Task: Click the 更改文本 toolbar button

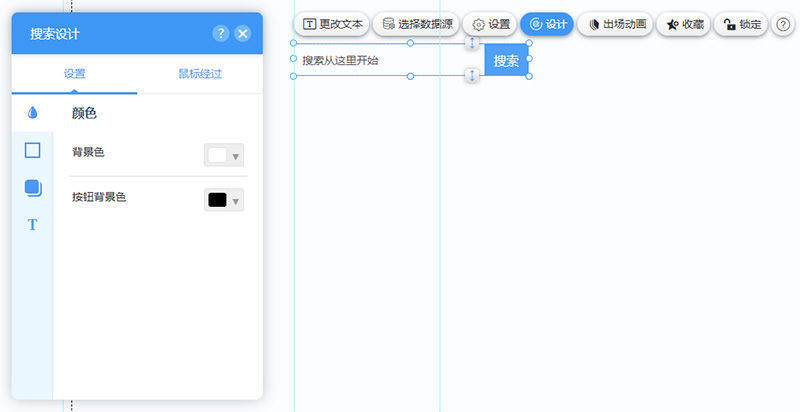Action: pyautogui.click(x=332, y=24)
